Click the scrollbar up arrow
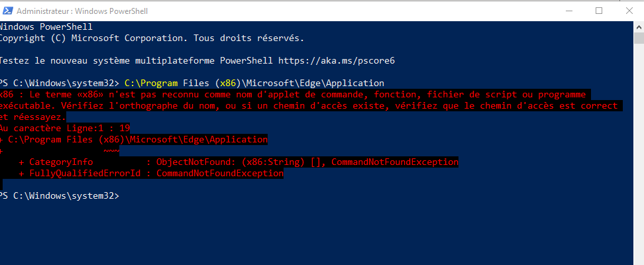 tap(639, 26)
